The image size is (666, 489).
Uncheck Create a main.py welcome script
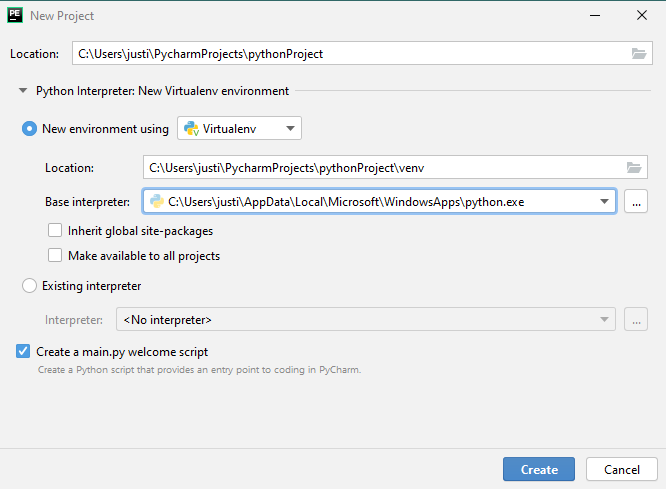23,351
